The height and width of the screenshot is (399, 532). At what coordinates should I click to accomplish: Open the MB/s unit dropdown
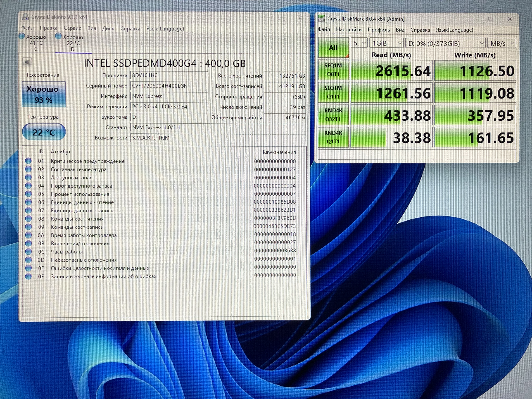click(x=502, y=44)
